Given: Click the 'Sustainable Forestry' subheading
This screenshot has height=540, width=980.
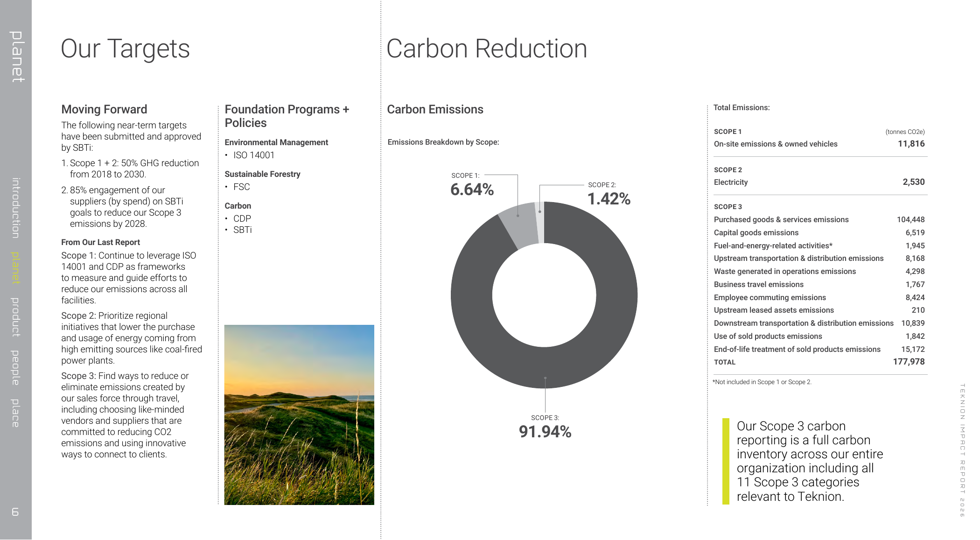Looking at the screenshot, I should pos(262,174).
